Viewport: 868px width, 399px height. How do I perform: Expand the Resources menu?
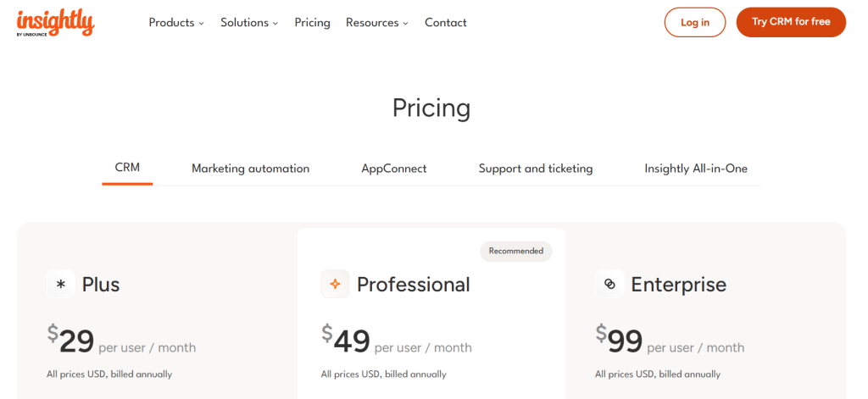coord(377,23)
